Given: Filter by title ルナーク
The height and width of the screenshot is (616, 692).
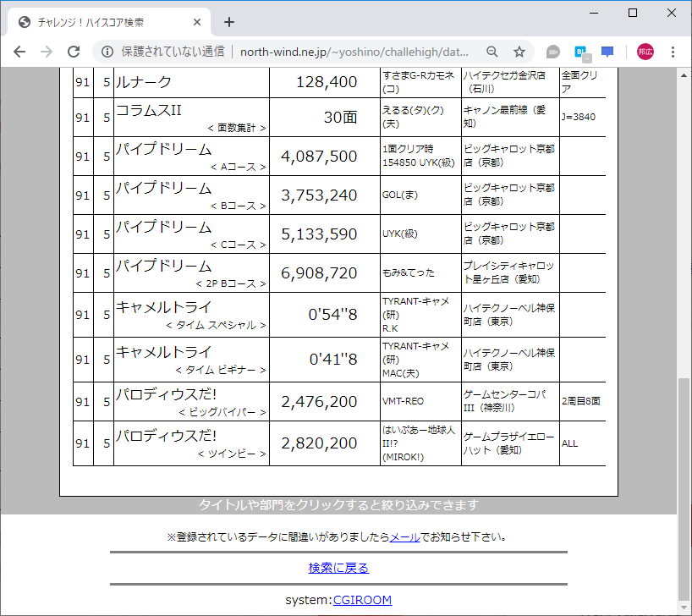Looking at the screenshot, I should 144,82.
